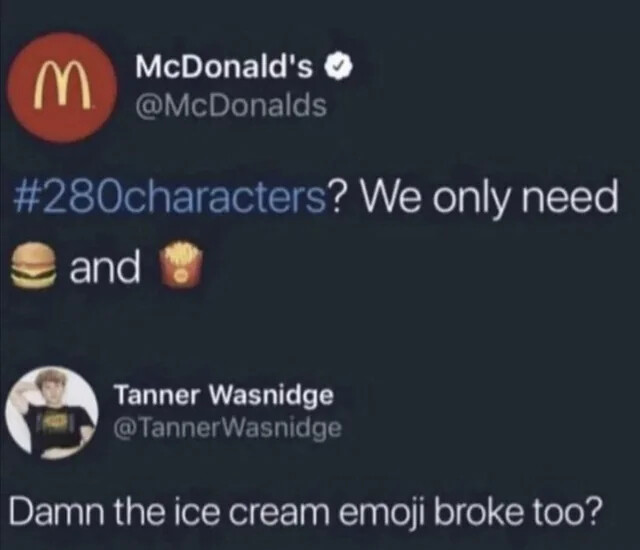This screenshot has height=550, width=640.
Task: Open the McDonald's red profile avatar
Action: pyautogui.click(x=62, y=88)
